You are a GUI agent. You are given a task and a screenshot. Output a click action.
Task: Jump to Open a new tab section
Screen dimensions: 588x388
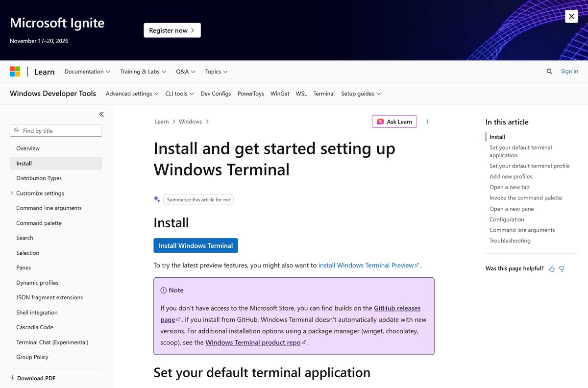(510, 187)
